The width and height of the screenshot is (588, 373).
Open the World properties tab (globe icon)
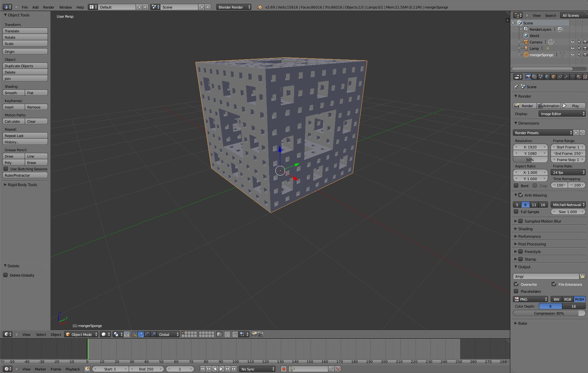(547, 77)
